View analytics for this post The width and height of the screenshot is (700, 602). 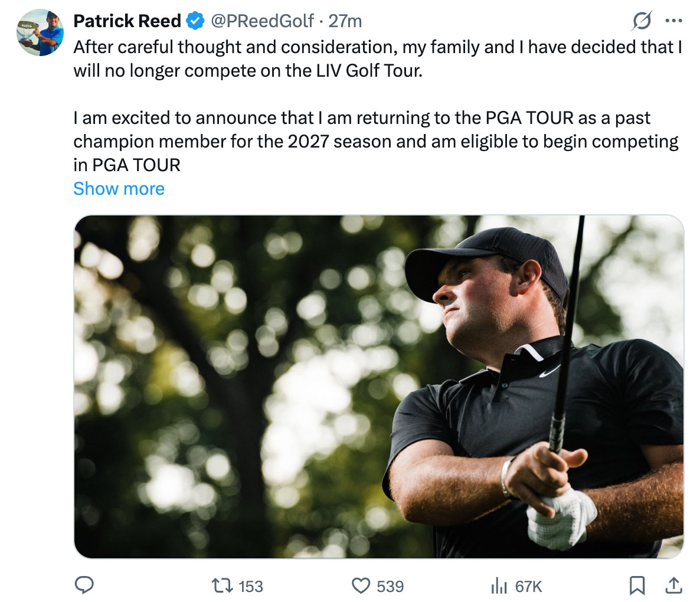pos(499,586)
